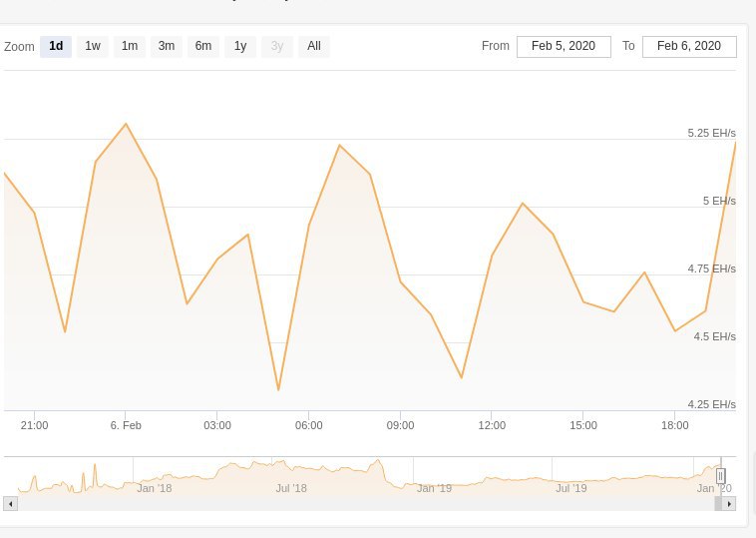Click the 18:00 time axis label

(674, 425)
